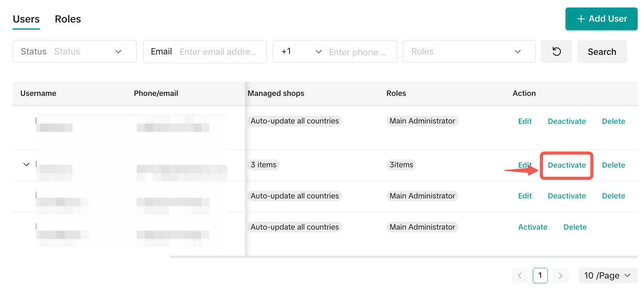Change the 10 /Page size selector
This screenshot has width=644, height=288.
(x=607, y=275)
